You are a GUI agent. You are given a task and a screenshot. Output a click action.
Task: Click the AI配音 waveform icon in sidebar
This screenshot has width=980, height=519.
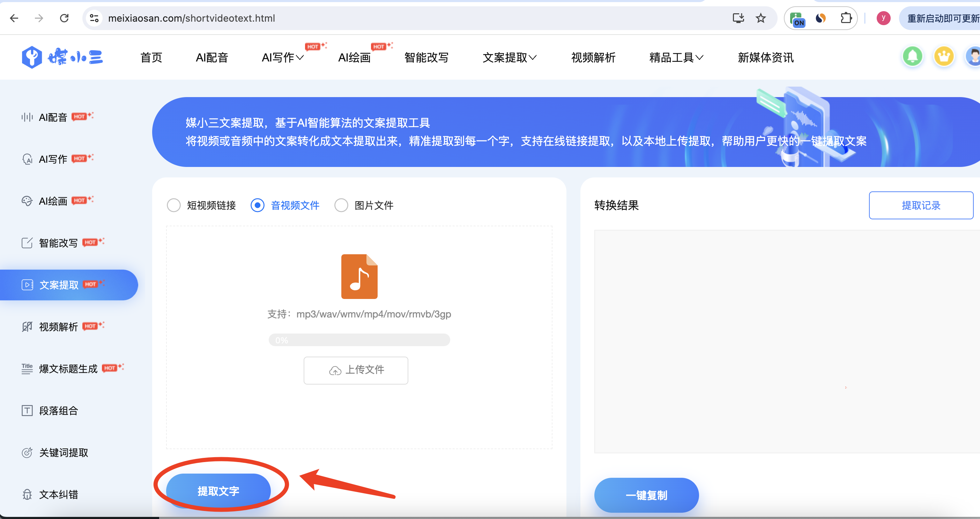point(27,117)
